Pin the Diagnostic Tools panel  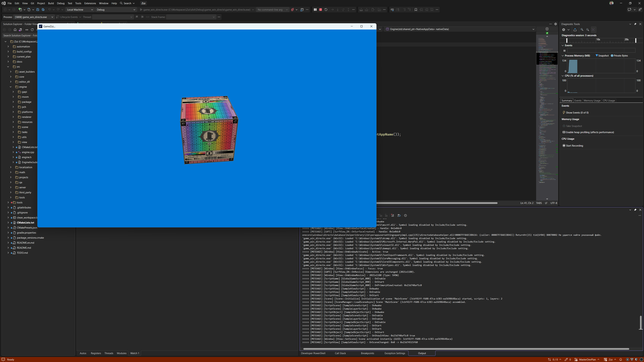coord(635,24)
